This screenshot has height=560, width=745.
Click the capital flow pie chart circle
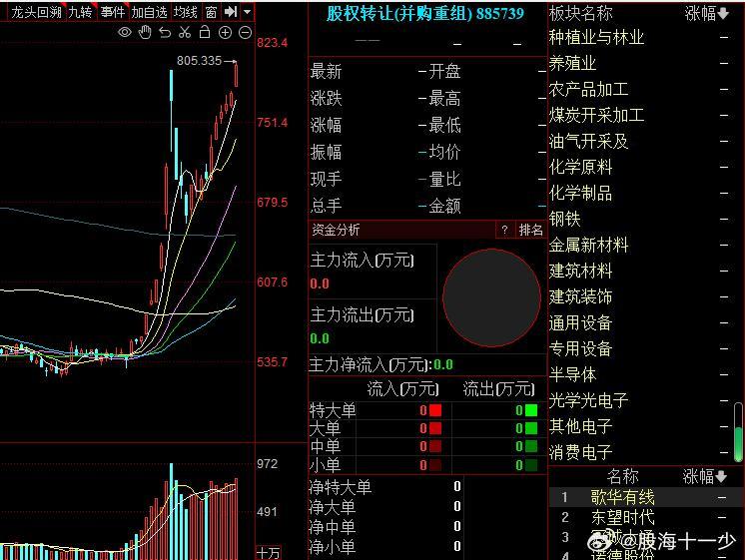coord(491,297)
